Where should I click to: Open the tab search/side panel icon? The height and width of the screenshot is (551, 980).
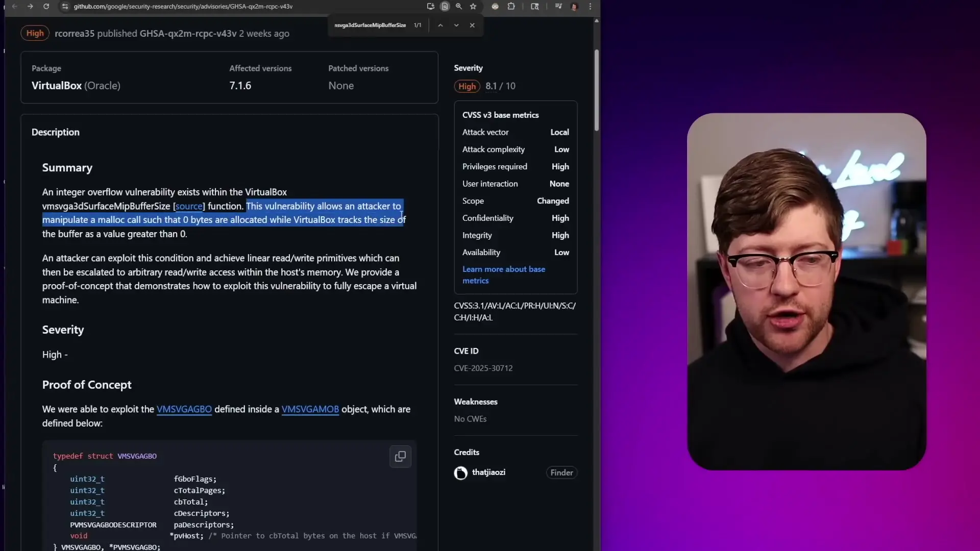[535, 6]
